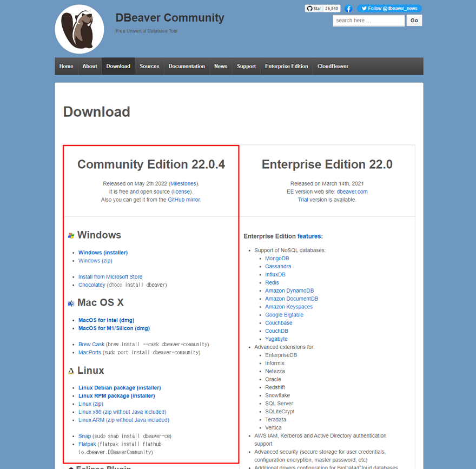Open Install from Microsoft Store link
476x469 pixels.
click(110, 277)
